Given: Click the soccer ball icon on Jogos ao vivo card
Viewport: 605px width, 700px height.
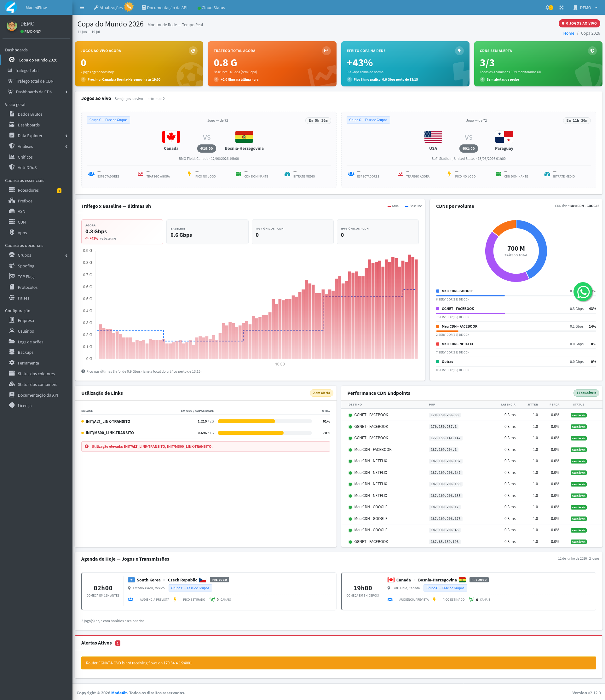Looking at the screenshot, I should [x=193, y=51].
